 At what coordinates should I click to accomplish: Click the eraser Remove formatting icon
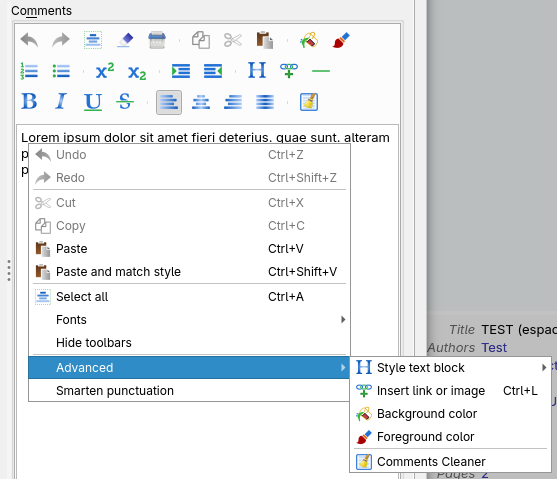[125, 40]
